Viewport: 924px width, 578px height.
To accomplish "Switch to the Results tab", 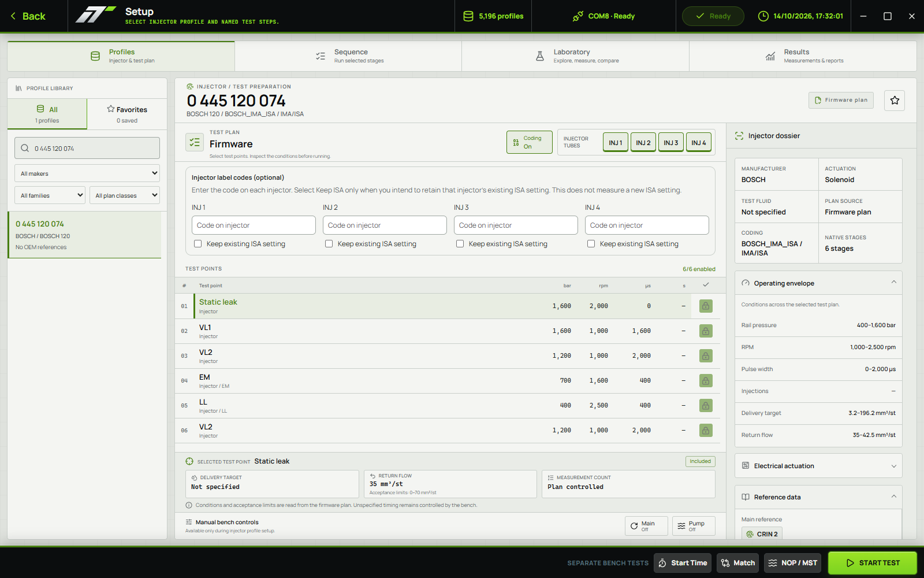I will click(803, 56).
